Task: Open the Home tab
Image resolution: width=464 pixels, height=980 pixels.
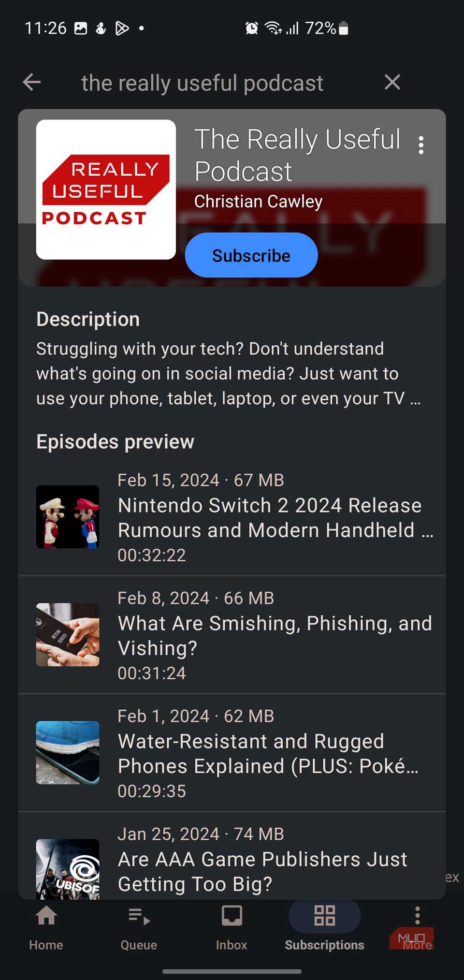Action: pyautogui.click(x=46, y=928)
